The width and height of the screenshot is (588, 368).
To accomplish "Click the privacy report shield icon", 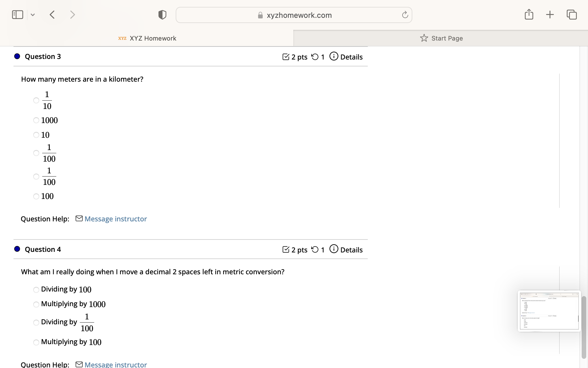I will click(162, 14).
